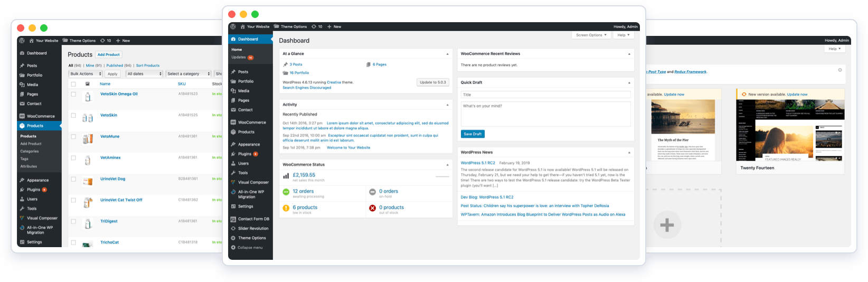Click the WooCommerce icon in Dashboard sidebar
This screenshot has width=868, height=282.
click(233, 123)
